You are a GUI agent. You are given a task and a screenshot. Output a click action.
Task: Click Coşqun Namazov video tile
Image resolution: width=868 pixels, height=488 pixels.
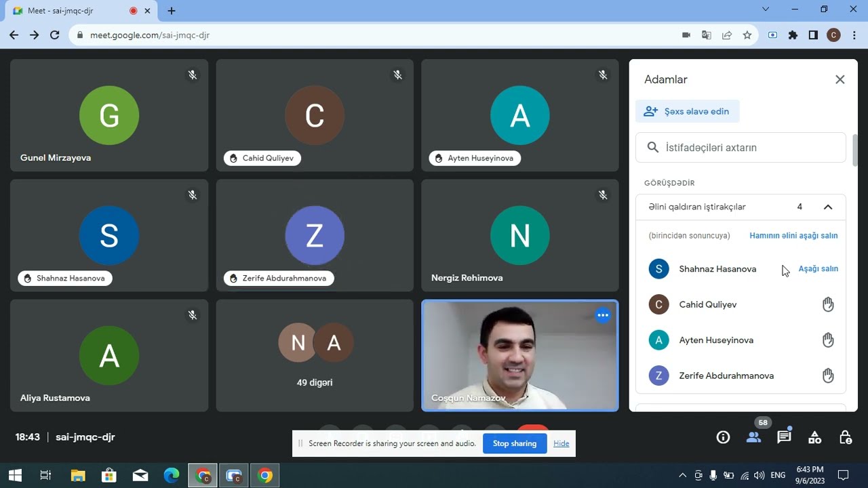[x=520, y=356]
